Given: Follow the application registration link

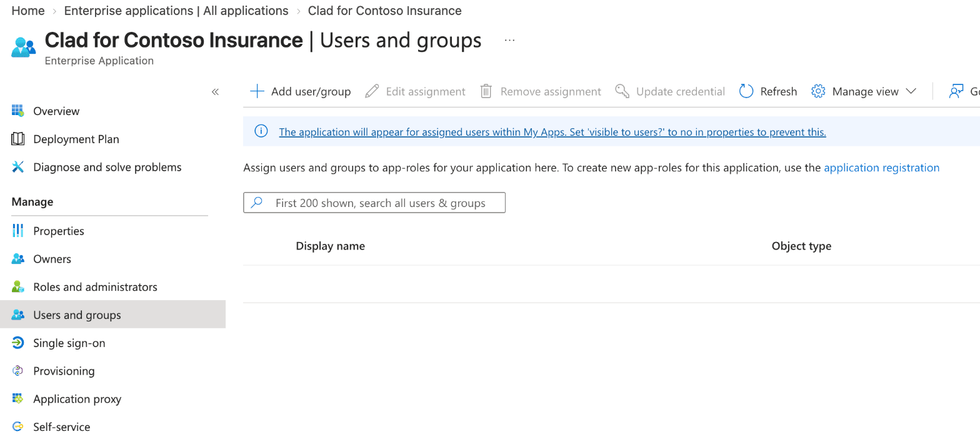Looking at the screenshot, I should 881,168.
